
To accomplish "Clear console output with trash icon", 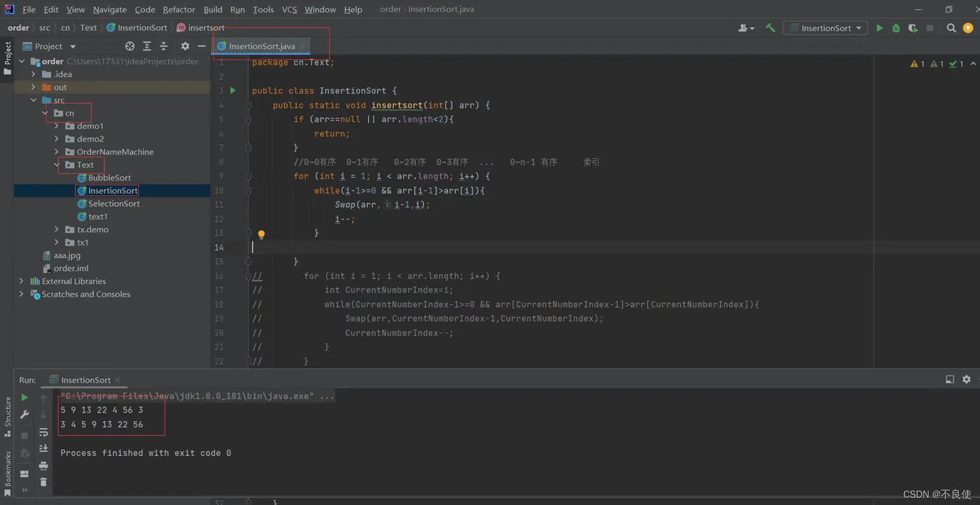I will (43, 482).
